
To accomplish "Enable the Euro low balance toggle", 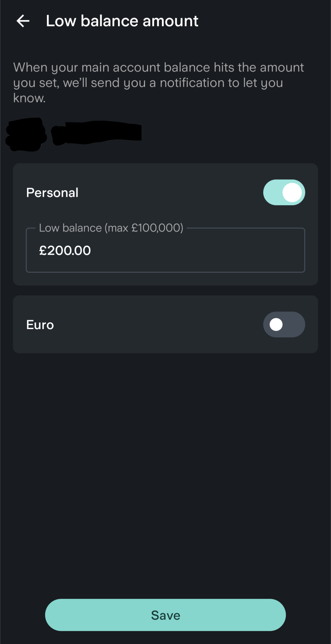I will 284,324.
